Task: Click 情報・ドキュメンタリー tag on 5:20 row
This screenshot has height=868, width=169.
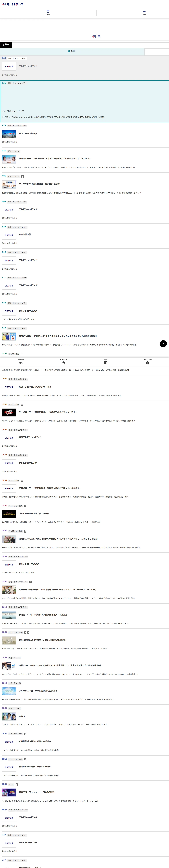Action: tap(17, 126)
